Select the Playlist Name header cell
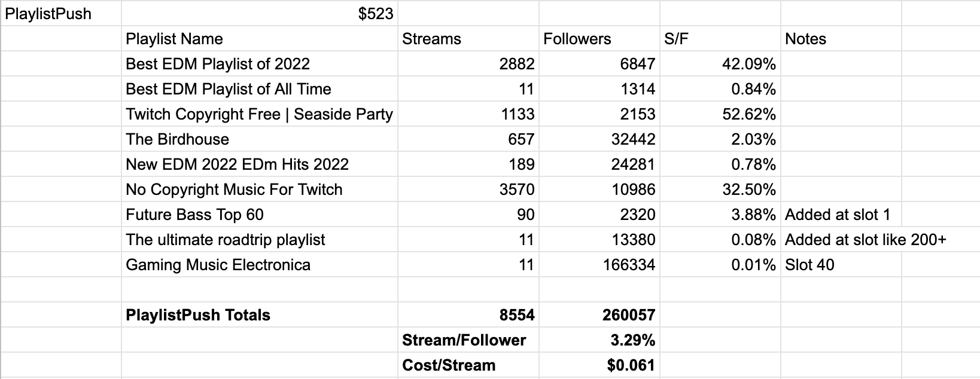This screenshot has width=980, height=379. coord(260,39)
